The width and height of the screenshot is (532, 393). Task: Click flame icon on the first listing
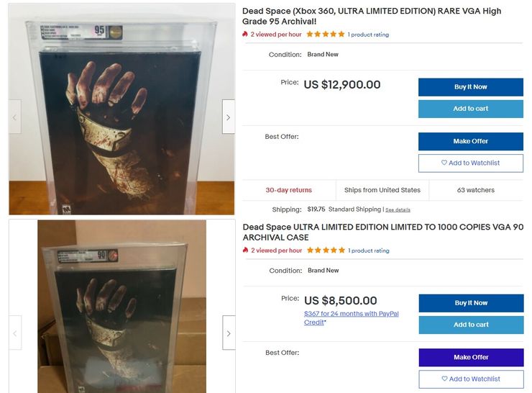[x=246, y=35]
